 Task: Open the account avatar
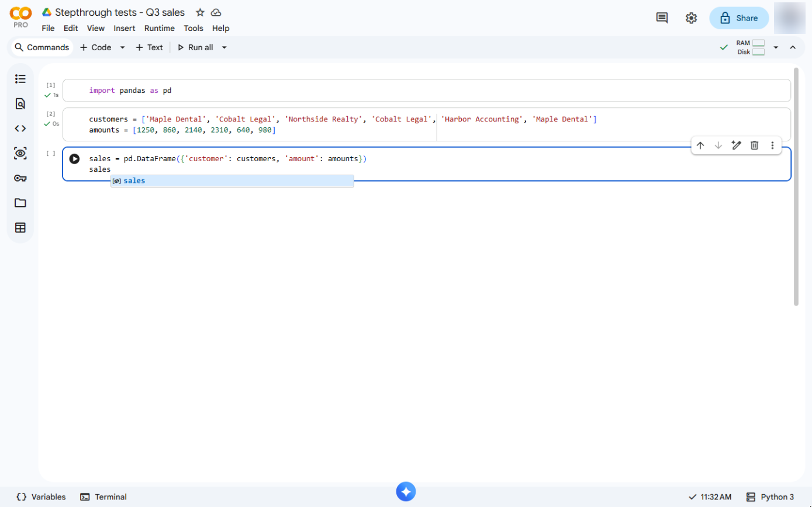coord(789,18)
